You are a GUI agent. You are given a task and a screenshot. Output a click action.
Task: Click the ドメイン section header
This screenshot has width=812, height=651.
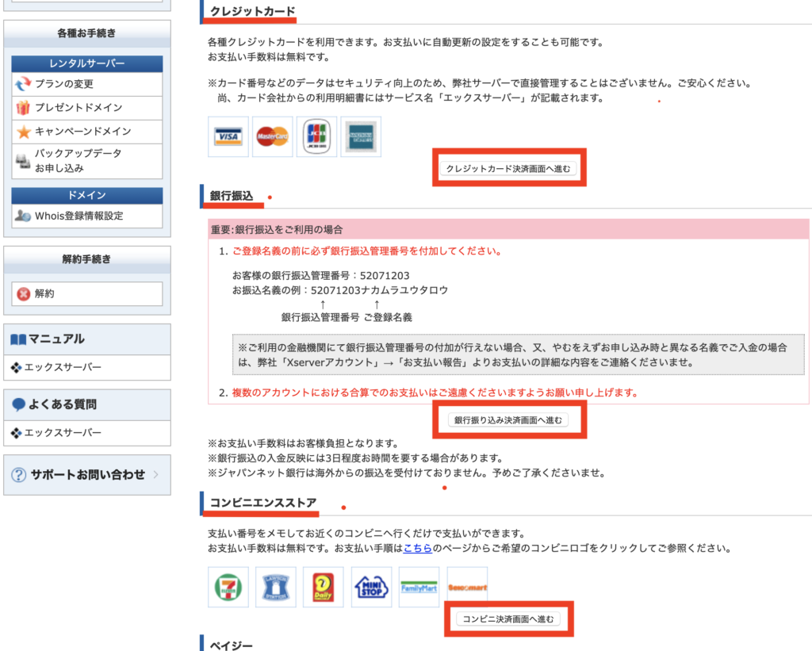click(x=87, y=195)
